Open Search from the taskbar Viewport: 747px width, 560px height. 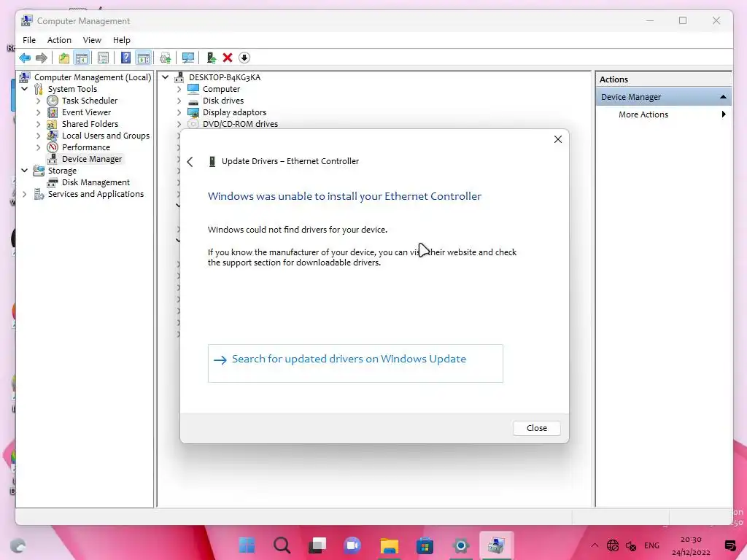pyautogui.click(x=282, y=545)
